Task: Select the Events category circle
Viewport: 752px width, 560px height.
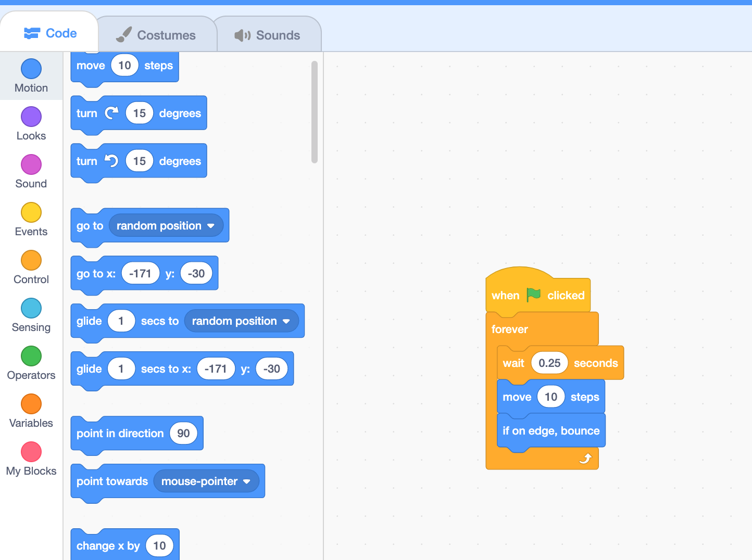Action: coord(31,212)
